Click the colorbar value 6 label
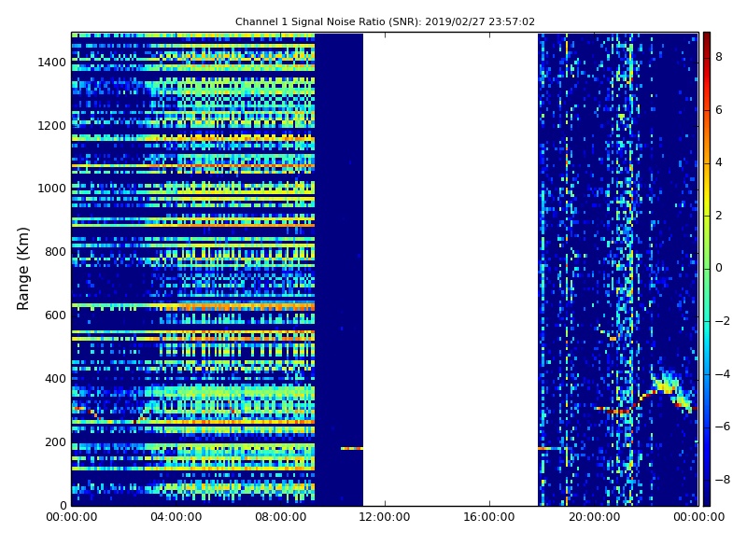Viewport: 747px width, 560px height. [719, 110]
